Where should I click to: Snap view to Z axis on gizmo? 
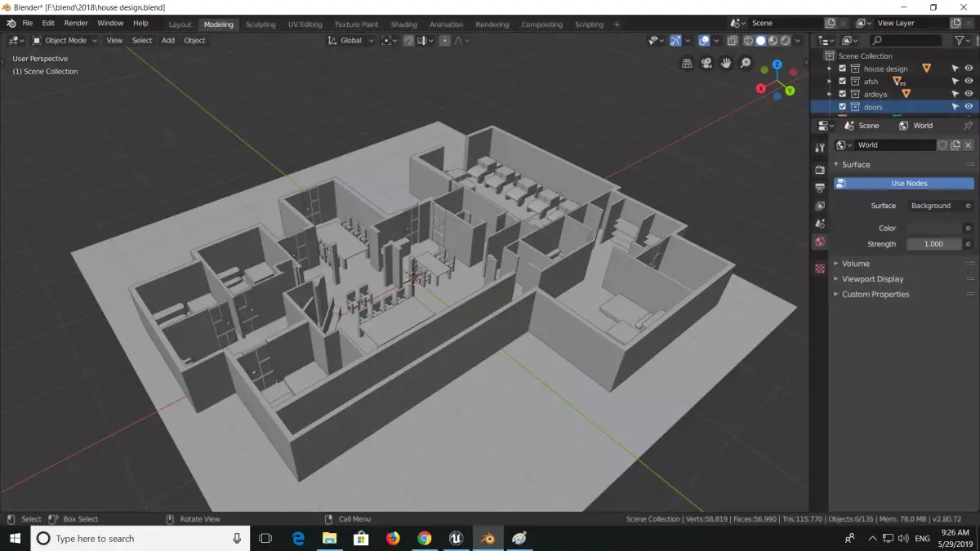tap(777, 64)
